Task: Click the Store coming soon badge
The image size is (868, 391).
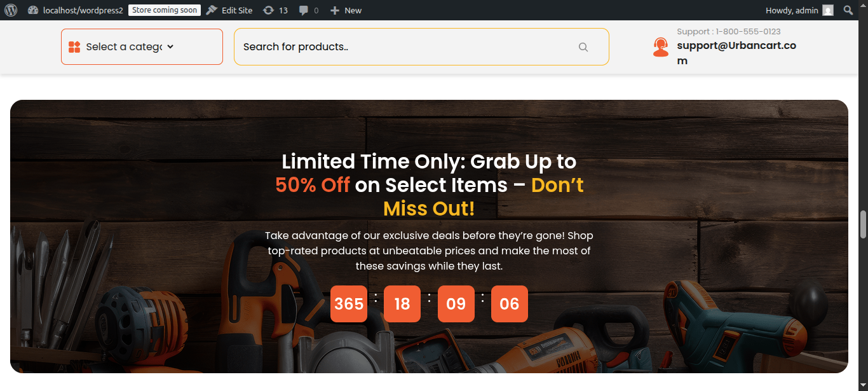Action: coord(165,10)
